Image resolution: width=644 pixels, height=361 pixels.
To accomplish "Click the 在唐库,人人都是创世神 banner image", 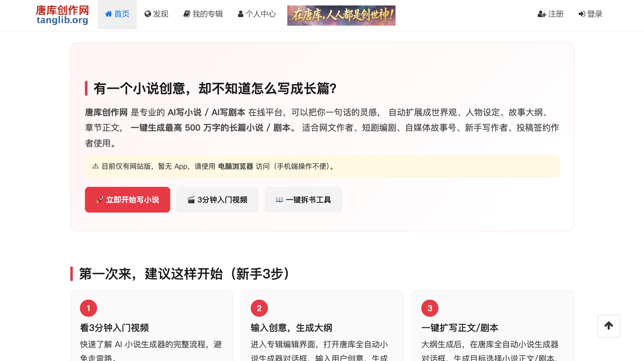I will [341, 15].
